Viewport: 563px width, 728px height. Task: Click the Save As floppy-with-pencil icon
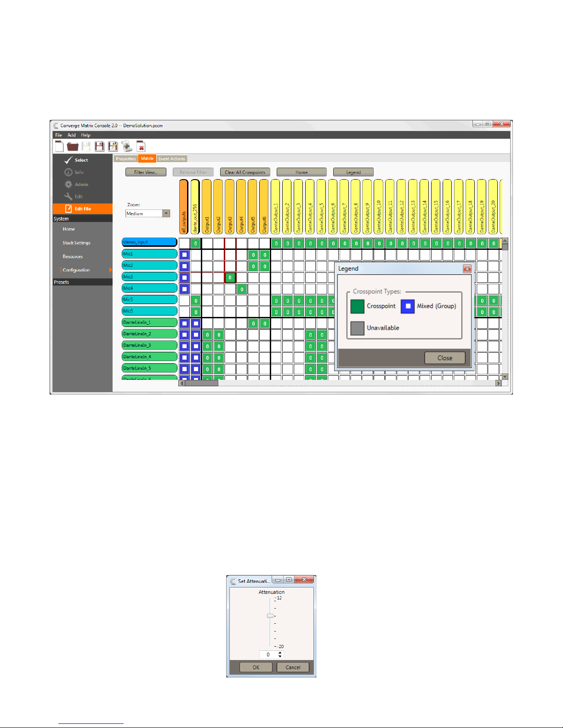click(113, 147)
